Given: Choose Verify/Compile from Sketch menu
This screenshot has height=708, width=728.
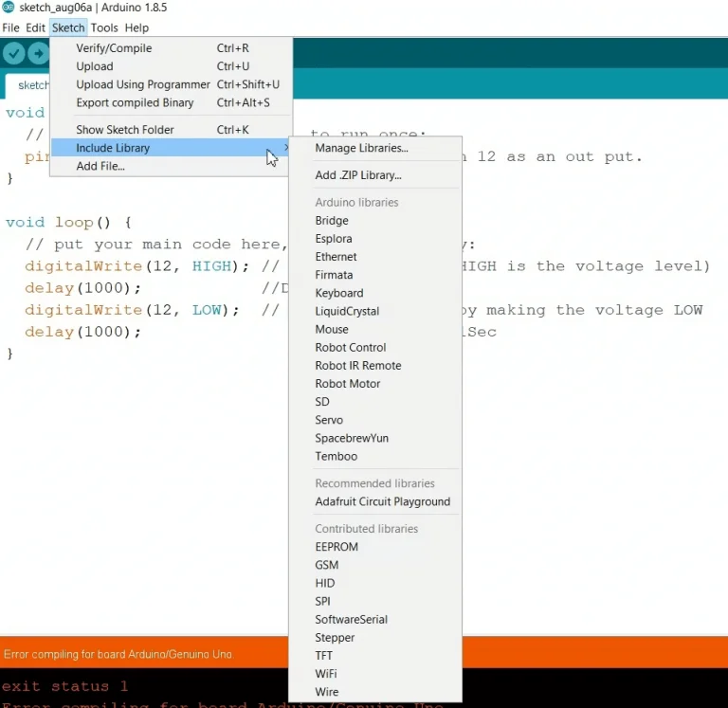Looking at the screenshot, I should tap(172, 47).
